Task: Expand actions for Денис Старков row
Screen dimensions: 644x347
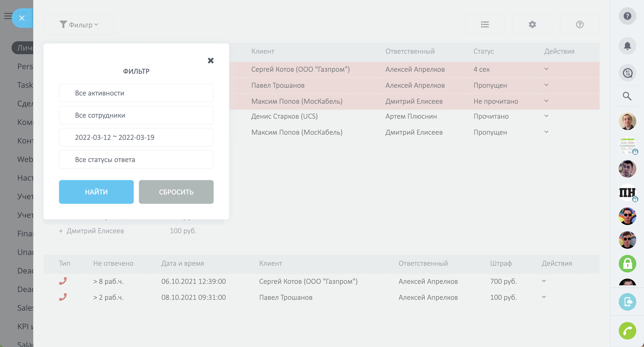Action: 546,116
